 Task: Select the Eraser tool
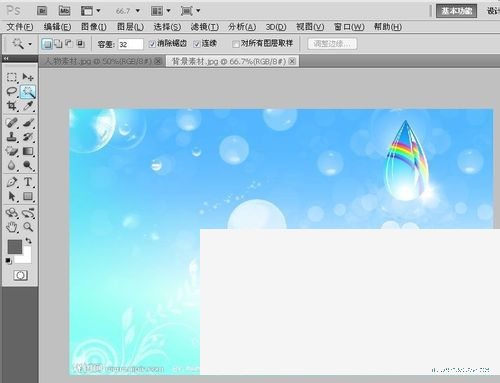point(12,151)
